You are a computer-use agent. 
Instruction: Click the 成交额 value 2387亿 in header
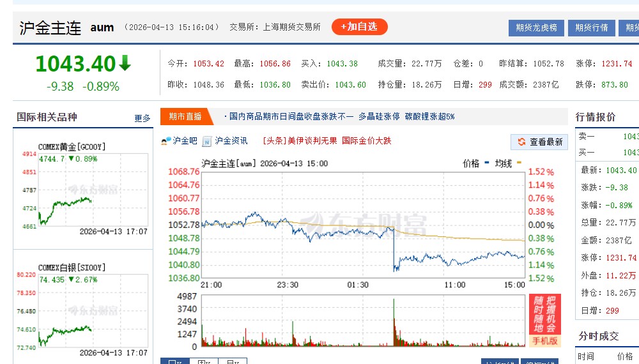coord(546,85)
